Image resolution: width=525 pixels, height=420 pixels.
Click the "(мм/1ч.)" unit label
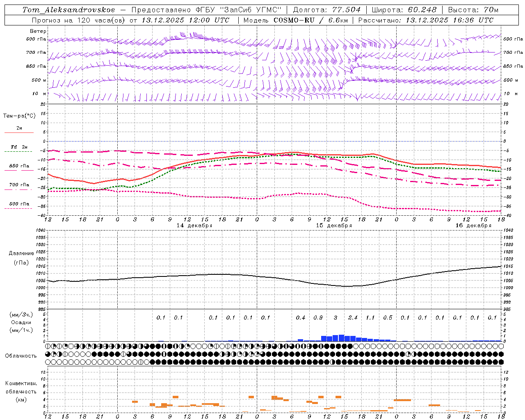coord(21,330)
